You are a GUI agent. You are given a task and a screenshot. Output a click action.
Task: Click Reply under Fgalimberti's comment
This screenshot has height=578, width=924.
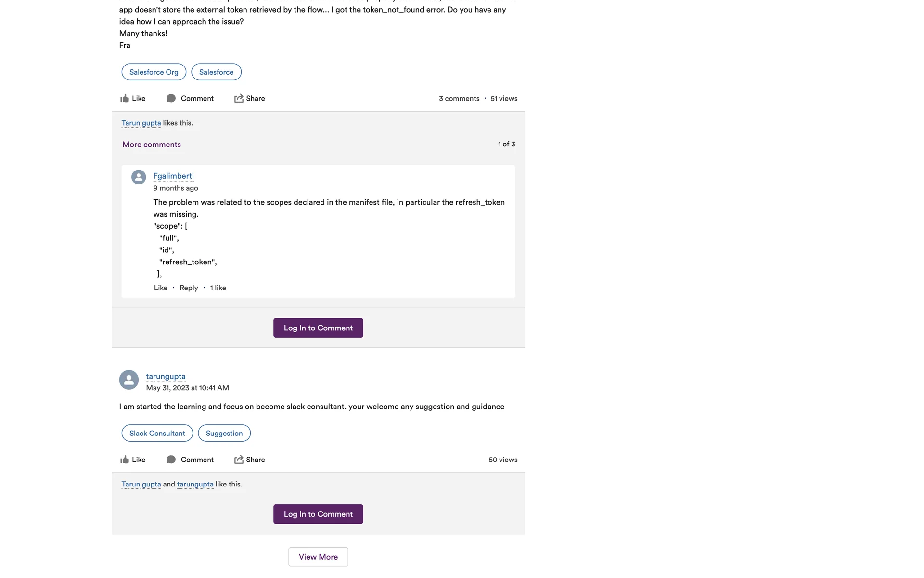coord(189,288)
